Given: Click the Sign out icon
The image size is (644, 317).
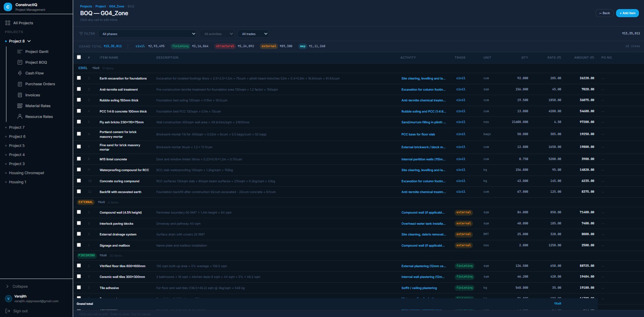Looking at the screenshot, I should point(8,311).
